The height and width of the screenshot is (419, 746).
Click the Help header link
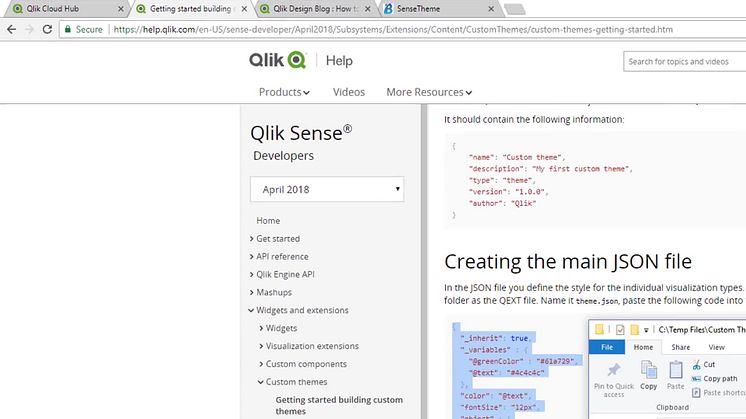pyautogui.click(x=339, y=60)
